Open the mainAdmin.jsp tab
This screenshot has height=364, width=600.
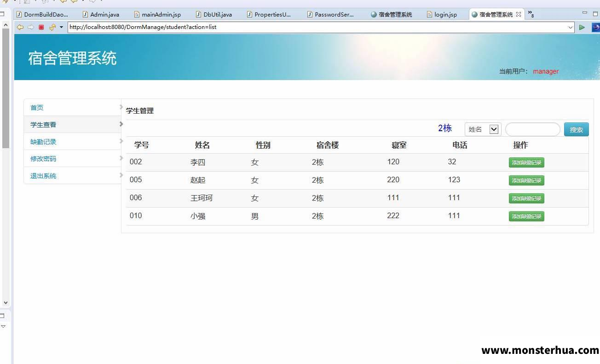pyautogui.click(x=157, y=14)
